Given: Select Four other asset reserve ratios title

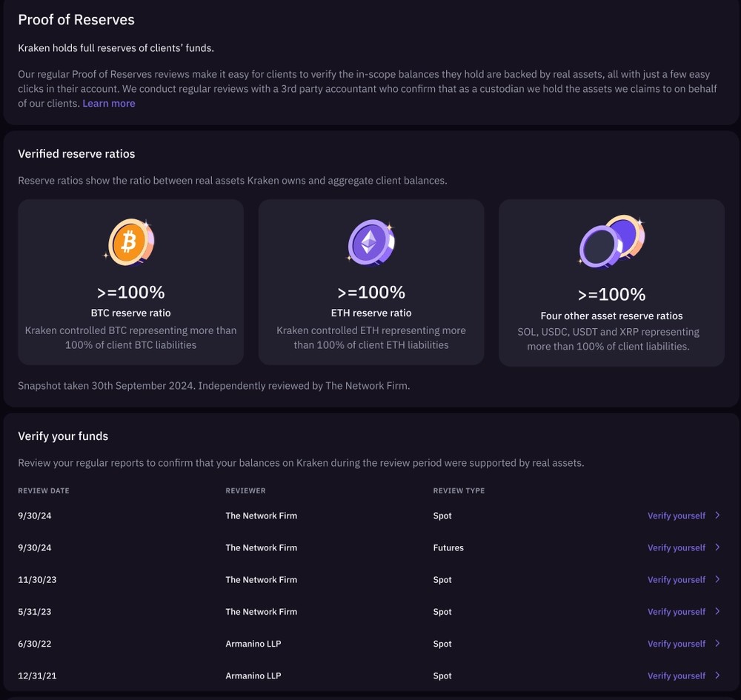Looking at the screenshot, I should click(x=611, y=316).
